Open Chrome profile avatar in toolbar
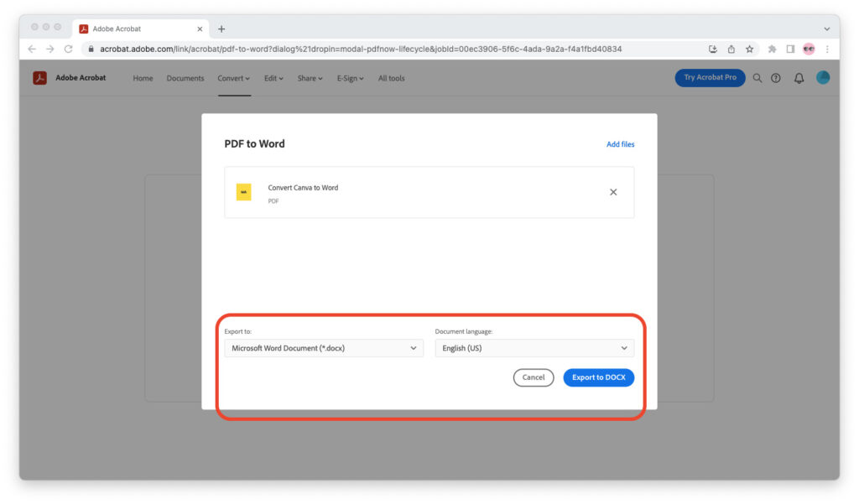The width and height of the screenshot is (859, 504). (x=809, y=49)
